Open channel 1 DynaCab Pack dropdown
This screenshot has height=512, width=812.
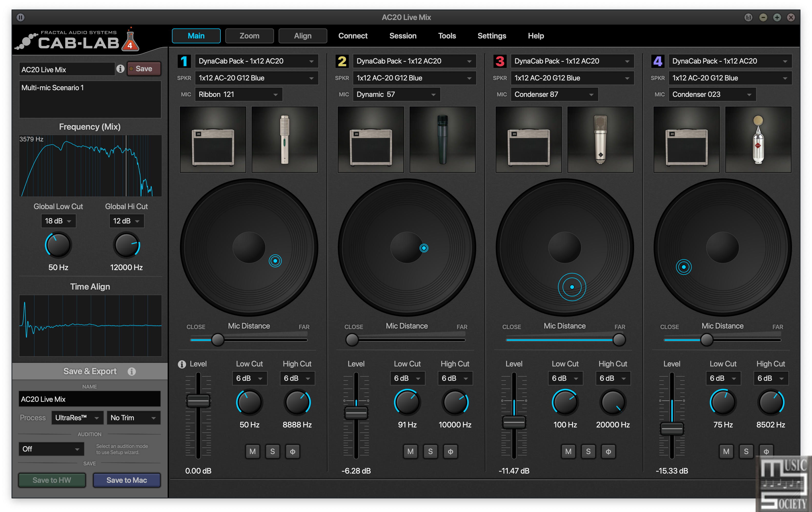[257, 61]
